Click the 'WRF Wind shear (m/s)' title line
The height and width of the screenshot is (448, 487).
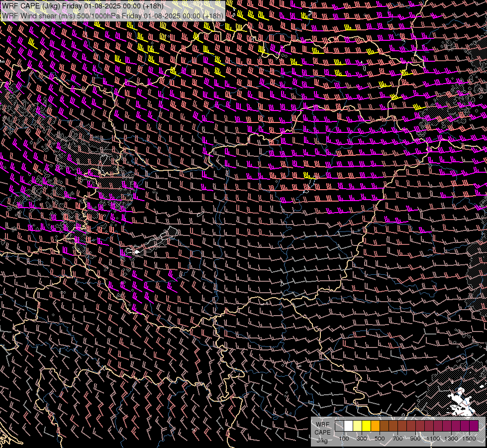(112, 16)
